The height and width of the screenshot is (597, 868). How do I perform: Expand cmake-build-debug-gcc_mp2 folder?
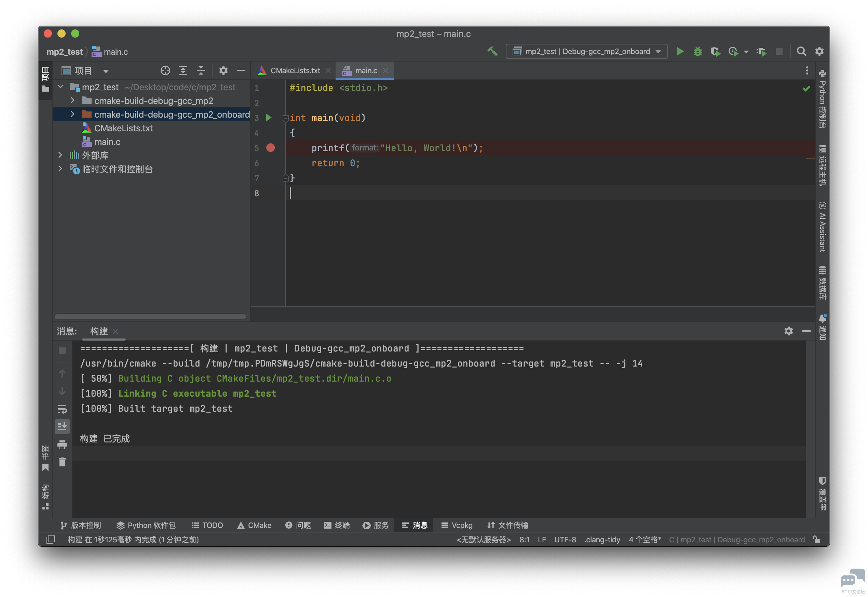pyautogui.click(x=72, y=100)
